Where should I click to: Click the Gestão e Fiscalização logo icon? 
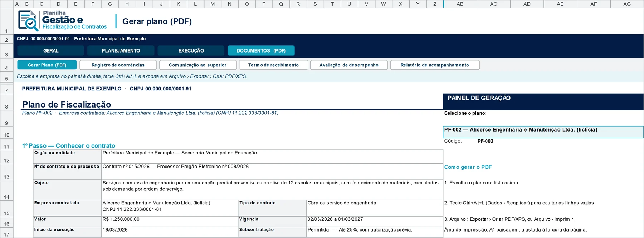pyautogui.click(x=28, y=21)
